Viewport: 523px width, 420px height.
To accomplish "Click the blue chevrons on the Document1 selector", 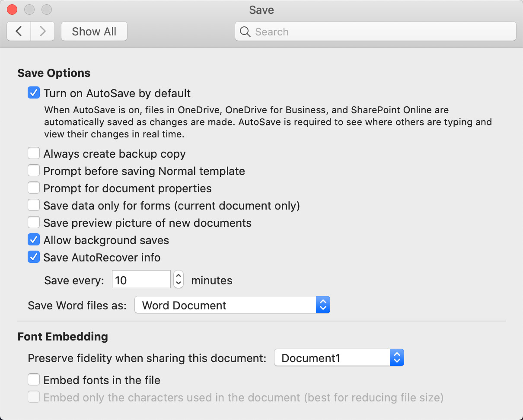I will (397, 357).
